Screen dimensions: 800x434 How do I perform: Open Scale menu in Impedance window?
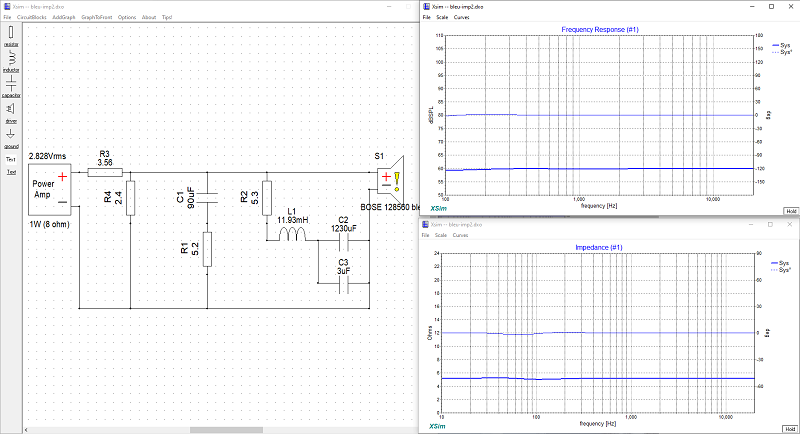click(x=441, y=235)
